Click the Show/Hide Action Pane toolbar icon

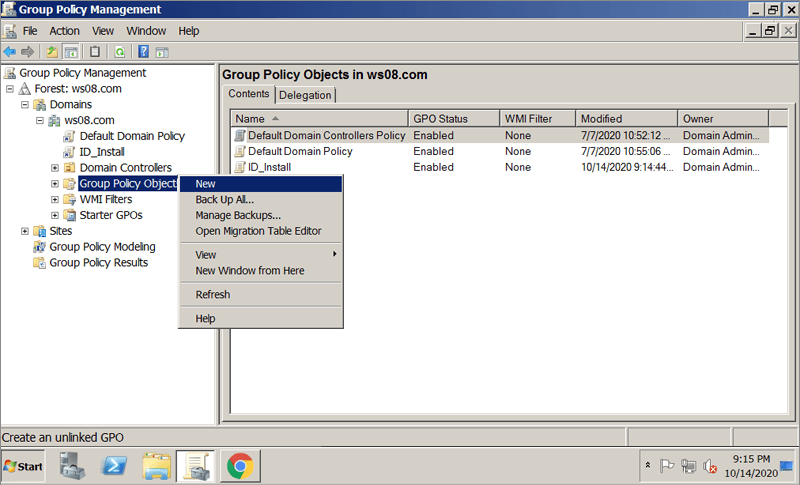point(162,52)
